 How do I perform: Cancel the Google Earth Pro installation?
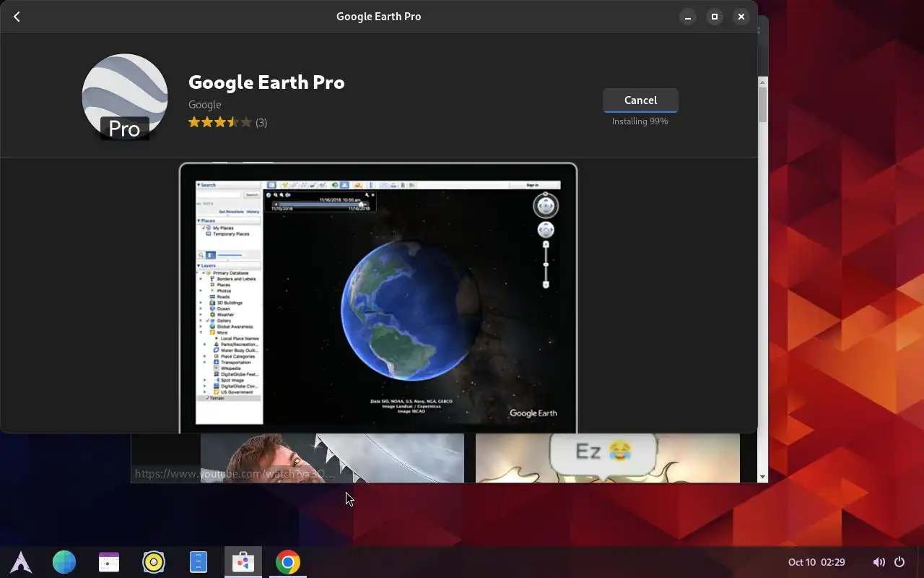(640, 100)
